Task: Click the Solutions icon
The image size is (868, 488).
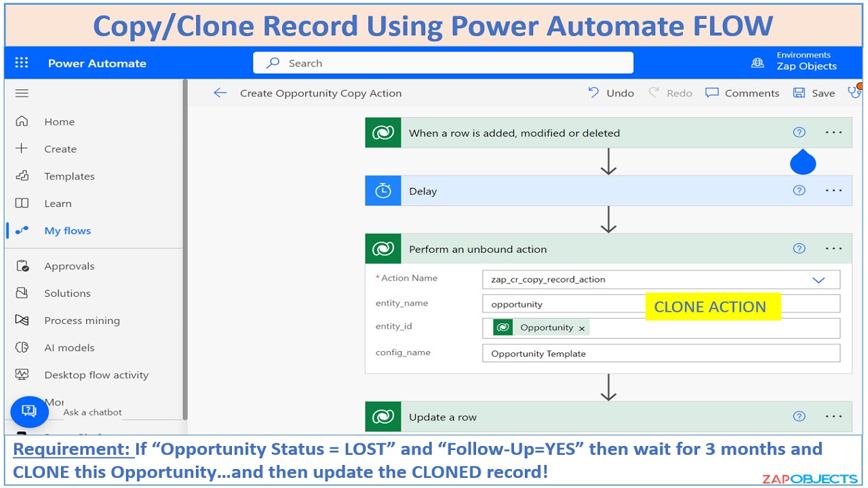Action: click(22, 293)
